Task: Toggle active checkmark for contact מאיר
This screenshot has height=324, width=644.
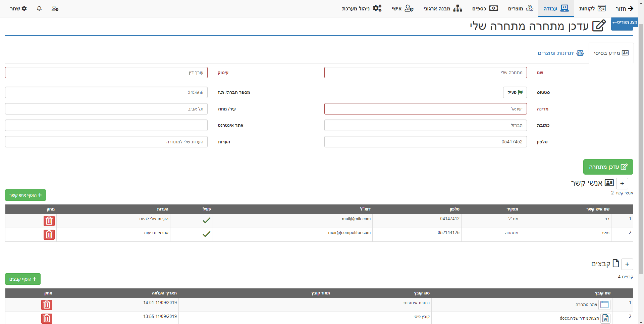Action: pos(207,234)
